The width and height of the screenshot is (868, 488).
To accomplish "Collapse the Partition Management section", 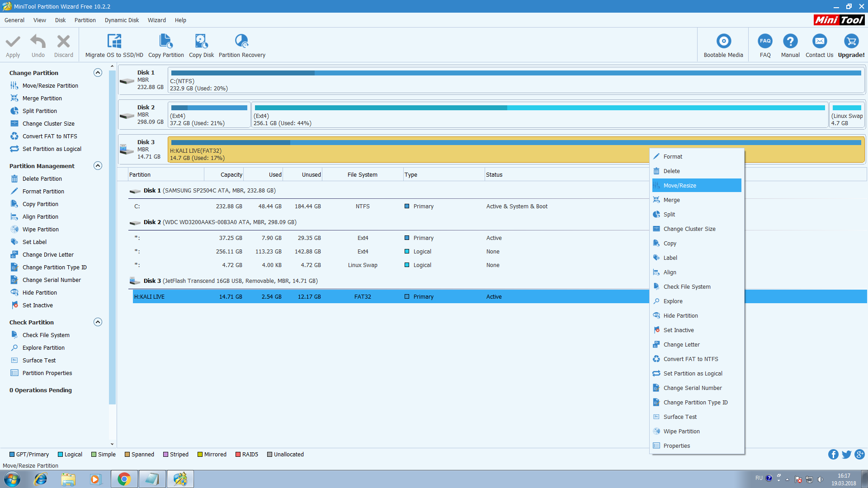I will click(98, 166).
